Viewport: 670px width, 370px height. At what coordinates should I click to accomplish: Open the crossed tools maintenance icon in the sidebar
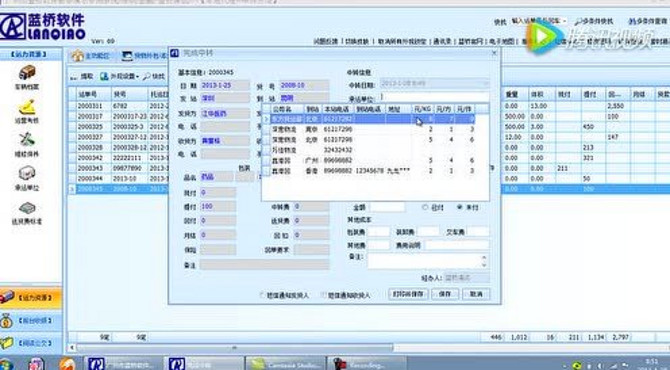(x=27, y=140)
